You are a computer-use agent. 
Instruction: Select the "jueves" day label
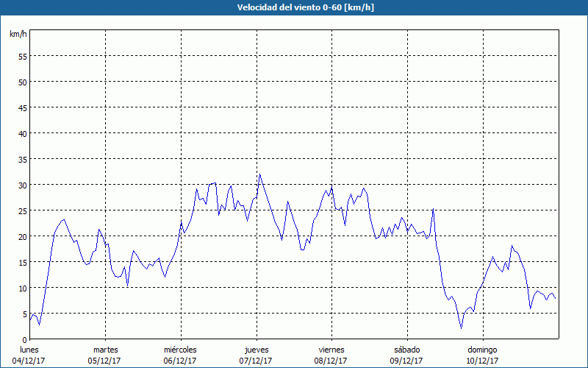[x=256, y=350]
